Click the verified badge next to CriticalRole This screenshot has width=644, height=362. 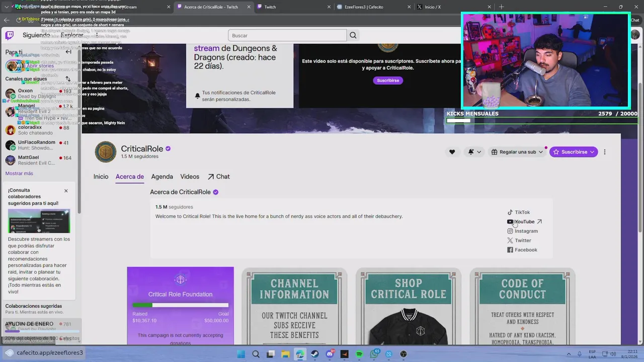pyautogui.click(x=168, y=149)
